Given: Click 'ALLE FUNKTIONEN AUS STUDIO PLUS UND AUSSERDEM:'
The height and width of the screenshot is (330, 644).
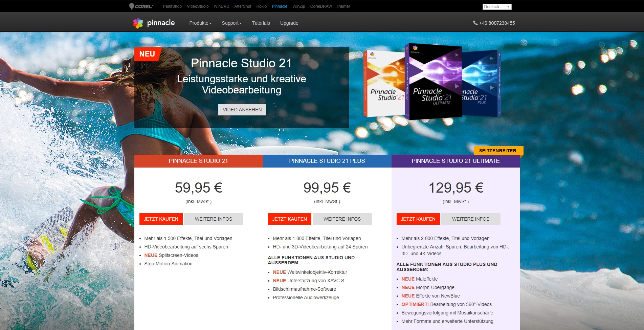Looking at the screenshot, I should (447, 267).
